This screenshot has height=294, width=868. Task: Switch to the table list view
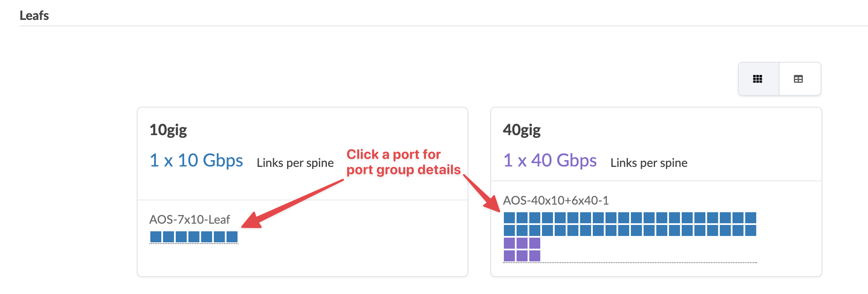tap(798, 79)
